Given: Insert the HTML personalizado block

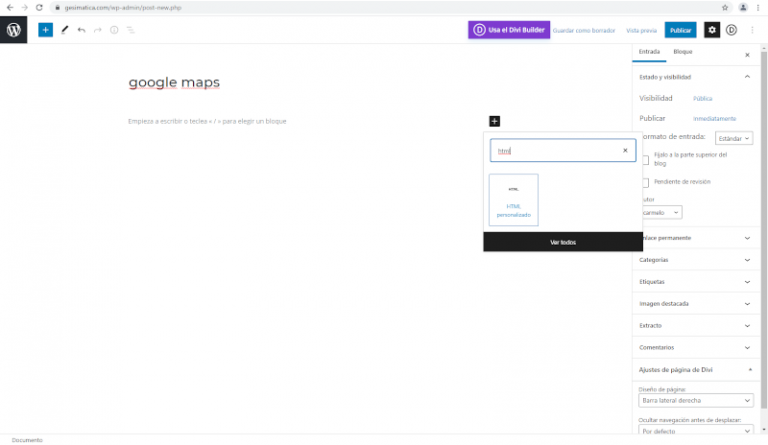Looking at the screenshot, I should [513, 200].
